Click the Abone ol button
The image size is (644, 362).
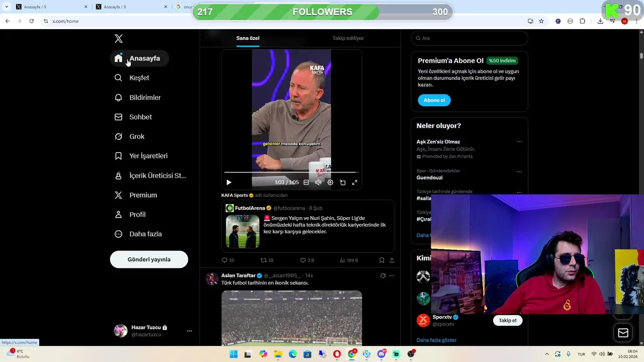pos(434,100)
